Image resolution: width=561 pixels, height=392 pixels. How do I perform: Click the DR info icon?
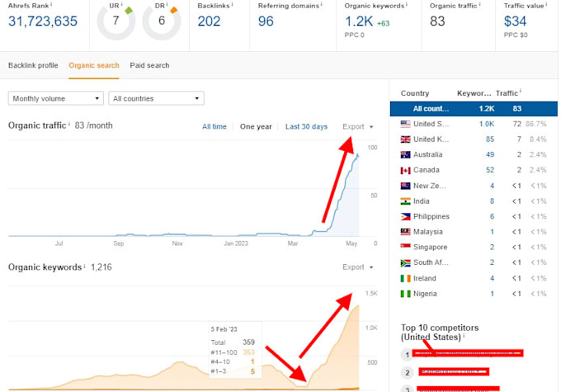point(167,4)
